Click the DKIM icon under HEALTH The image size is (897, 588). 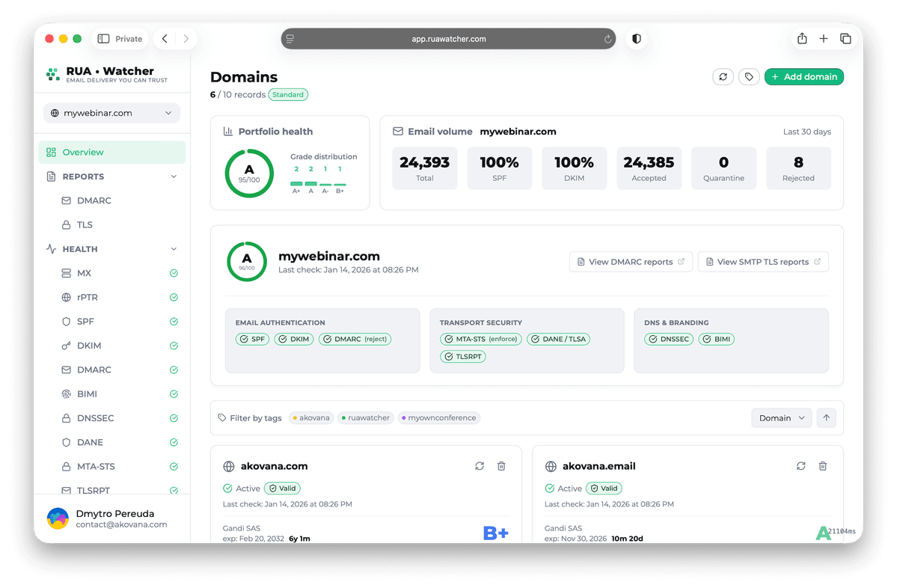65,345
